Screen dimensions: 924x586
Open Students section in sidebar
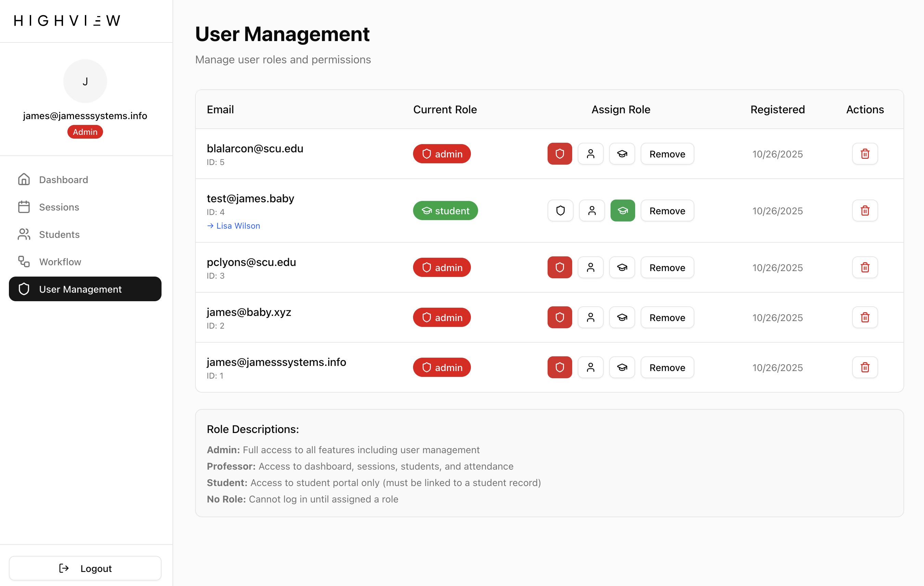pos(59,234)
